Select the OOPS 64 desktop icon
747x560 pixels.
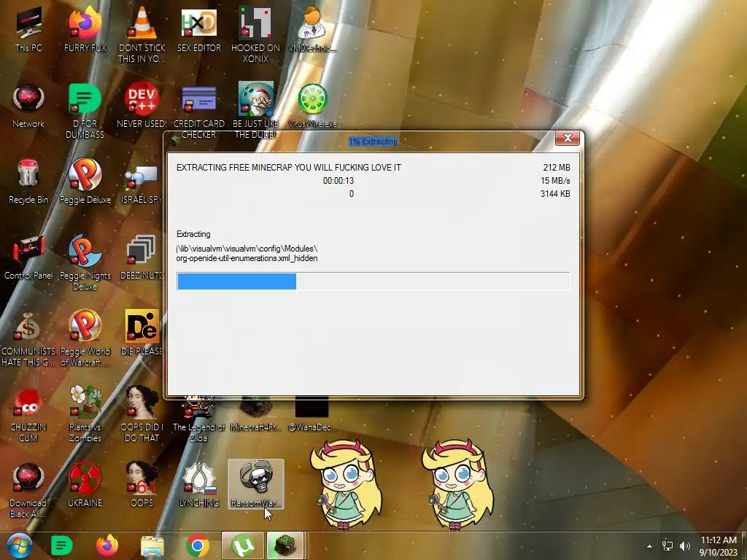coord(142,485)
